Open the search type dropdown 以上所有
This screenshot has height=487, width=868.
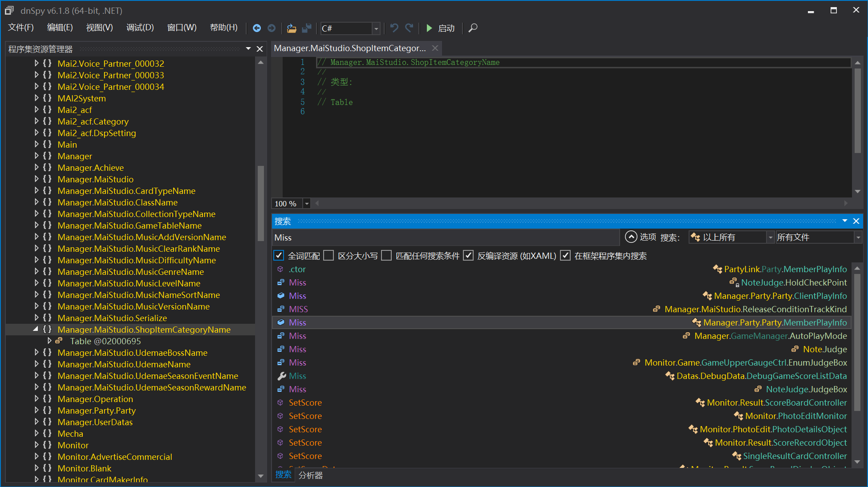[771, 237]
